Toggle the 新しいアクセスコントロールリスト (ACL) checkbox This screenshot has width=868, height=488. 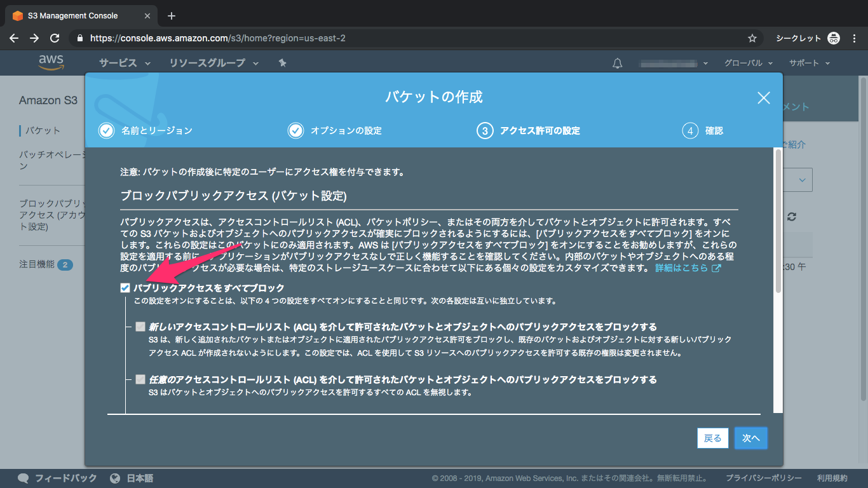(x=140, y=327)
